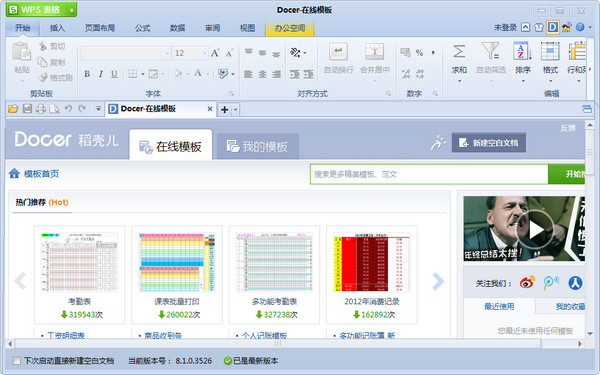Expand the Font (字体) group dialog launcher

point(231,93)
